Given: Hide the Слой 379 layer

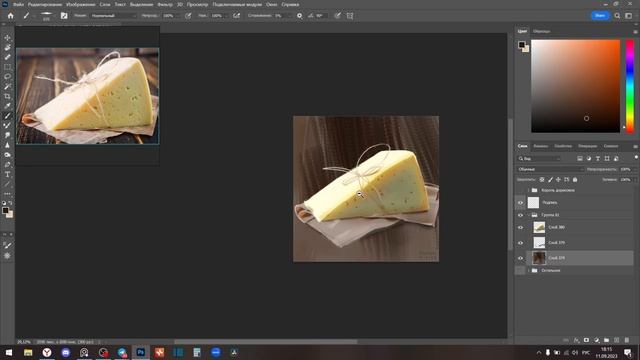Looking at the screenshot, I should pos(520,243).
